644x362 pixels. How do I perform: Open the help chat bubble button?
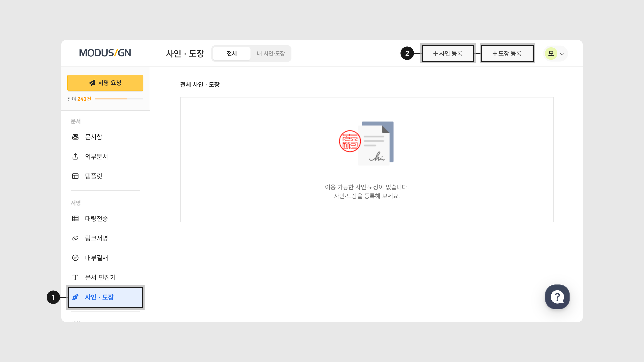tap(557, 297)
